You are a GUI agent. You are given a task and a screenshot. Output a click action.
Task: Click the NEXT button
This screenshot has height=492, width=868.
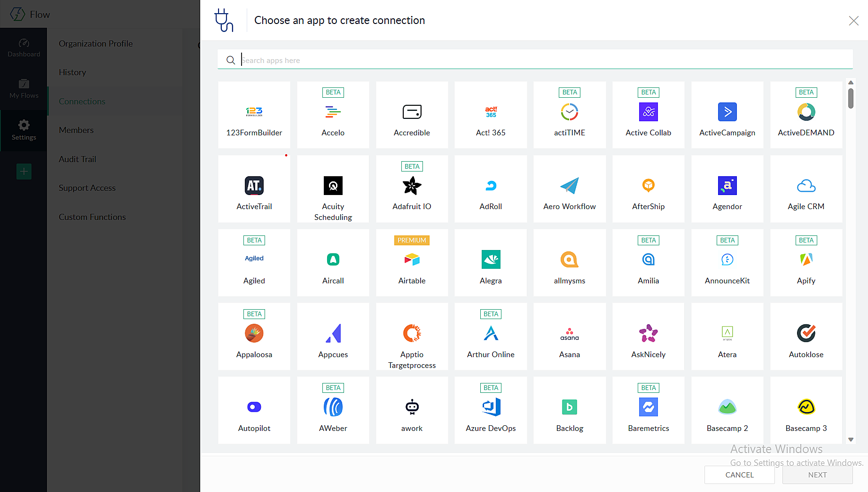[818, 475]
